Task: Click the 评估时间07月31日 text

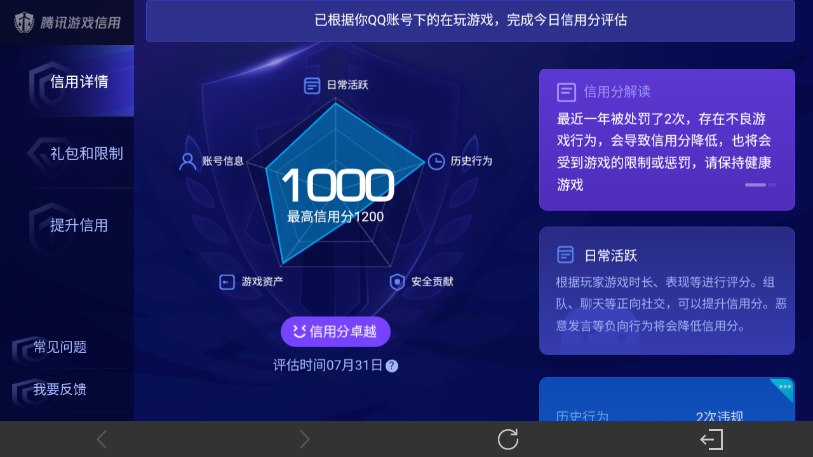Action: coord(328,366)
